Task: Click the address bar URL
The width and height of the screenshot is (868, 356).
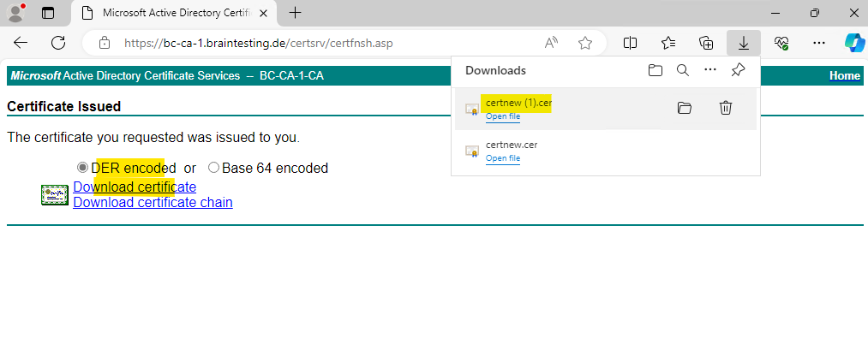Action: tap(259, 43)
